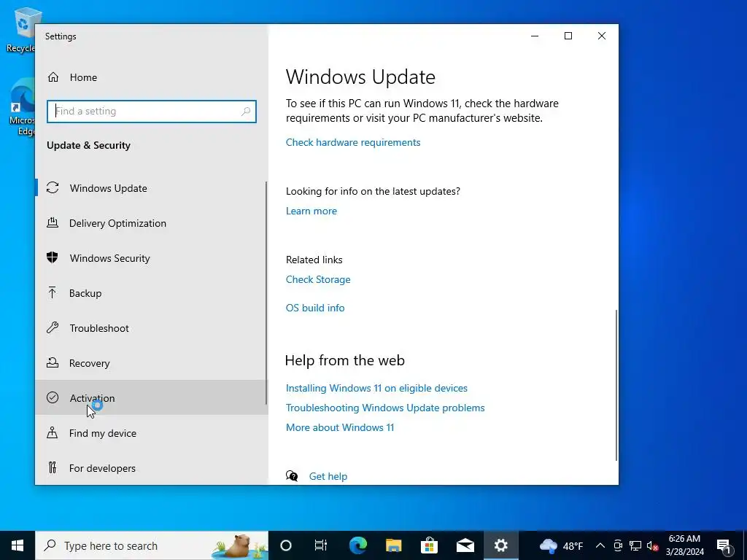Viewport: 747px width, 560px height.
Task: Click the magnifier icon in Find a setting box
Action: [x=246, y=112]
